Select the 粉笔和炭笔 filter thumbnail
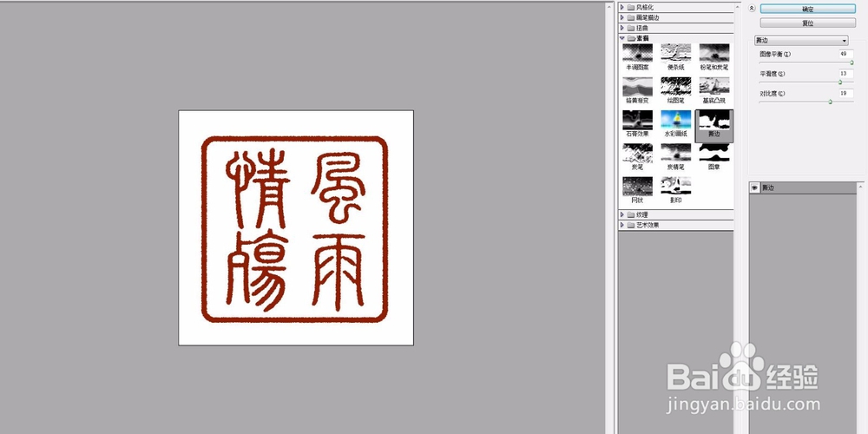The height and width of the screenshot is (434, 868). (714, 57)
